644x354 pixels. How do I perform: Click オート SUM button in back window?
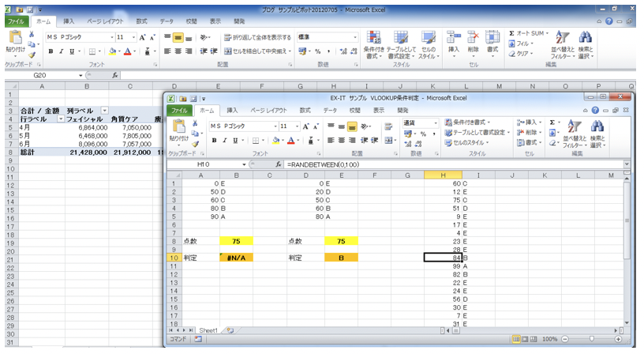pos(528,33)
